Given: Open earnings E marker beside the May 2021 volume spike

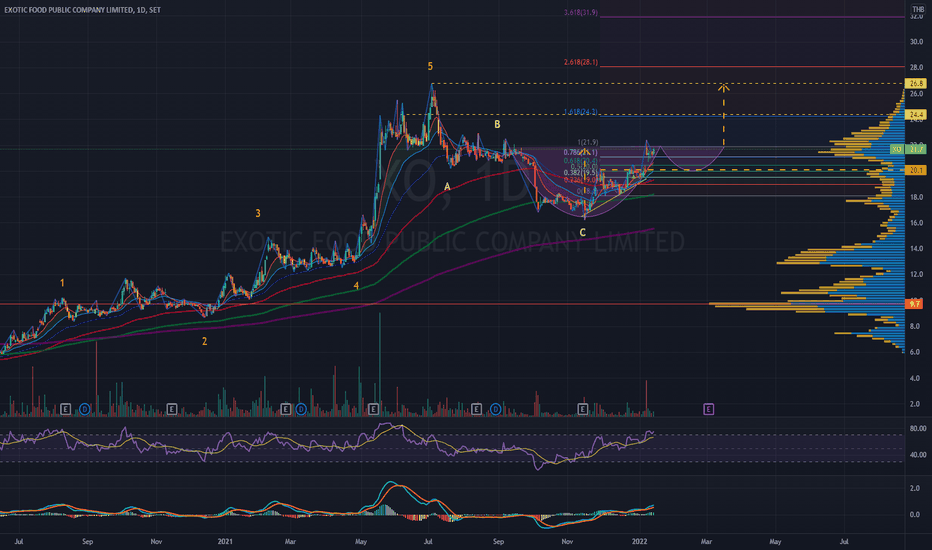Looking at the screenshot, I should (373, 409).
